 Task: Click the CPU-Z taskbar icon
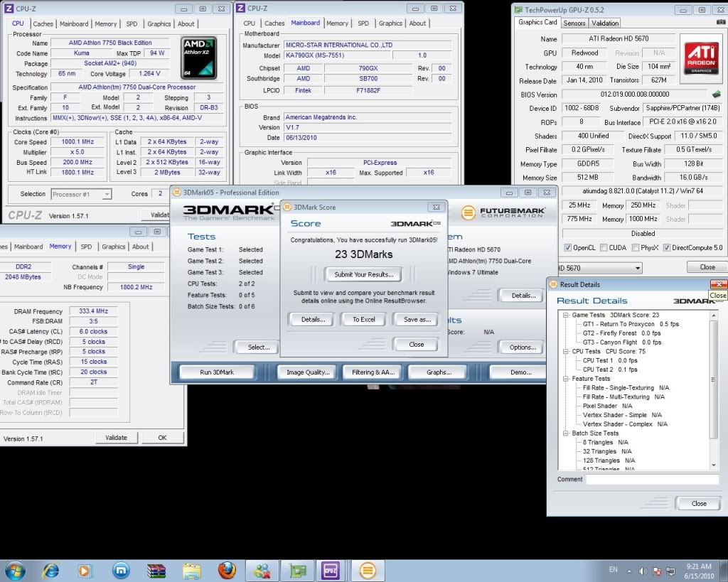point(331,570)
